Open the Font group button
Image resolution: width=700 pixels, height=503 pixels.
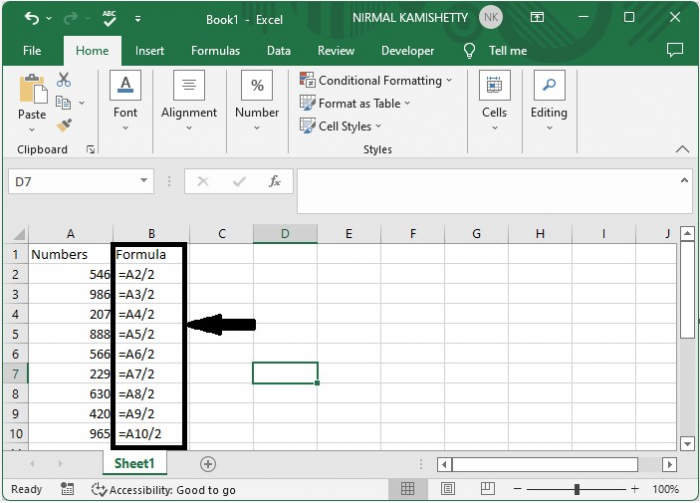125,101
